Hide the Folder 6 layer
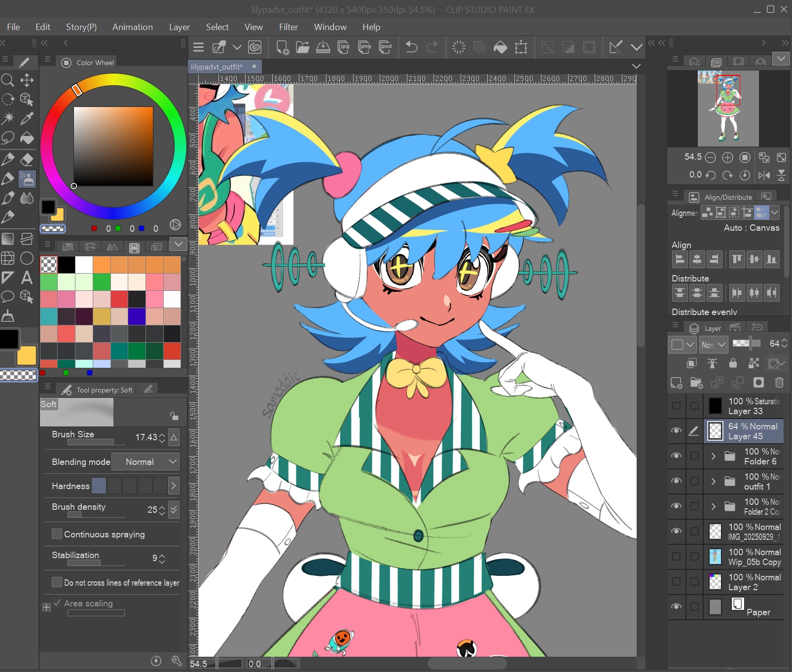The width and height of the screenshot is (792, 672). 676,456
